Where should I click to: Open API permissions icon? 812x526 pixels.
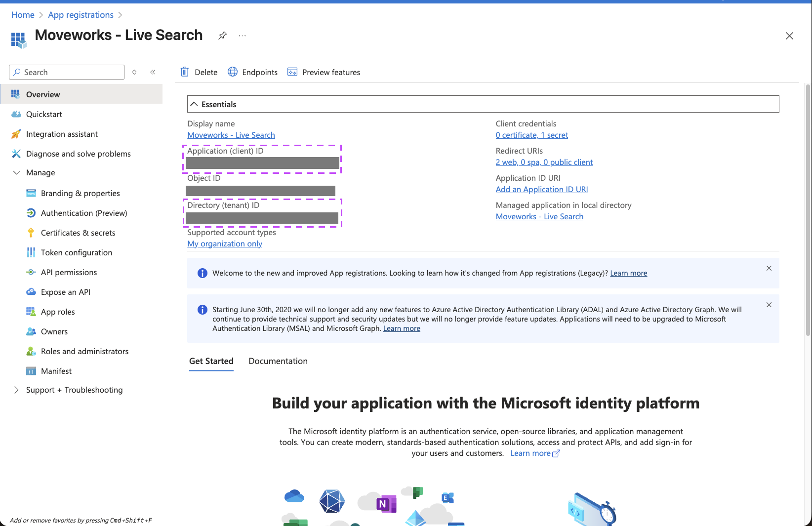pyautogui.click(x=31, y=272)
